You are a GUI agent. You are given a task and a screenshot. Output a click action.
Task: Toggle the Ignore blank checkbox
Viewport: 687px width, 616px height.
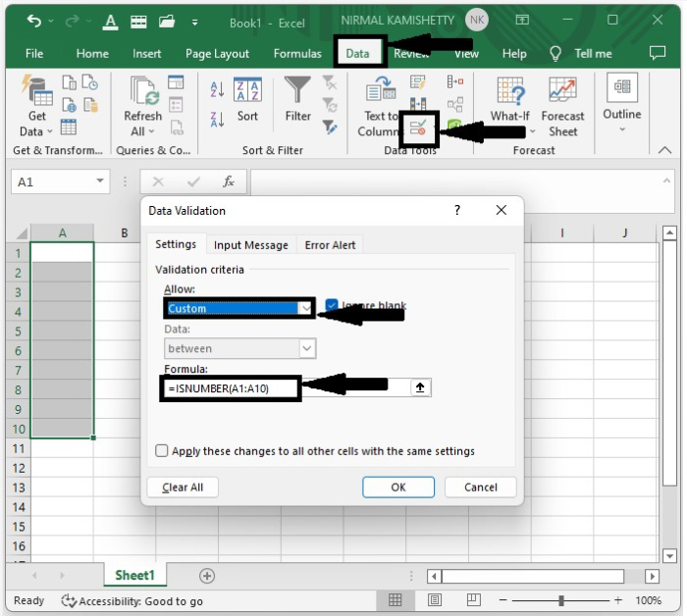(332, 306)
